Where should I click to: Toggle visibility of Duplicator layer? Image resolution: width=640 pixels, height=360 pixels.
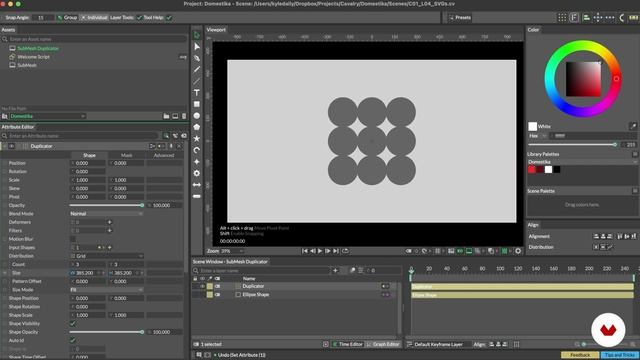(x=202, y=287)
